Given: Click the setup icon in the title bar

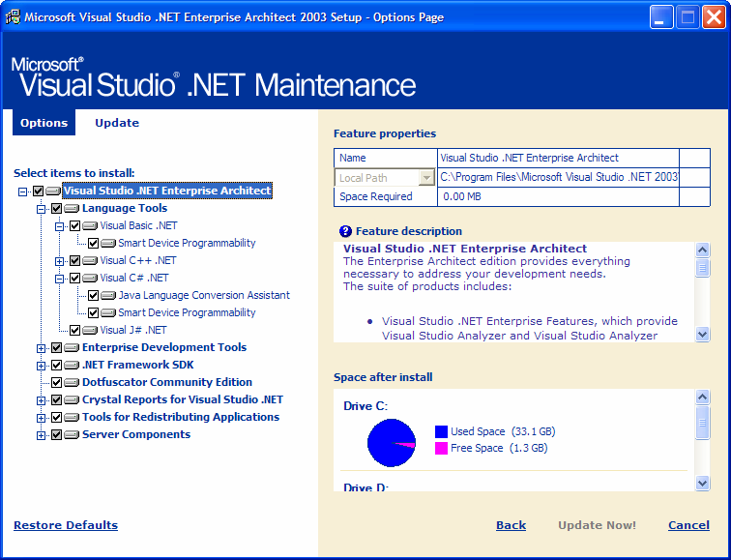Looking at the screenshot, I should click(x=13, y=17).
